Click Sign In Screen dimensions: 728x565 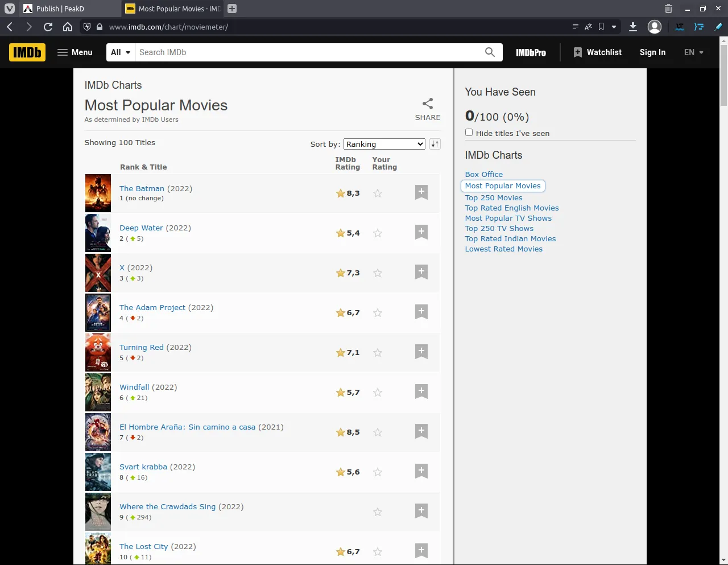(x=652, y=52)
